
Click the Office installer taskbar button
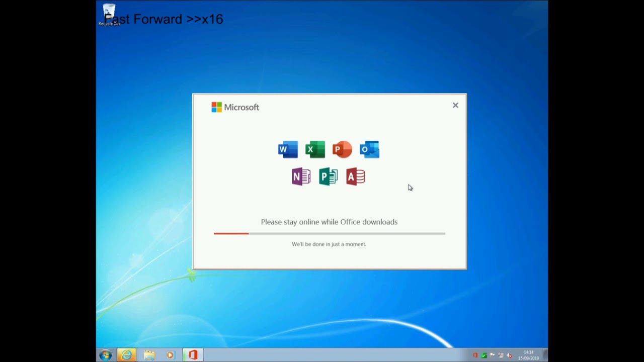coord(193,355)
